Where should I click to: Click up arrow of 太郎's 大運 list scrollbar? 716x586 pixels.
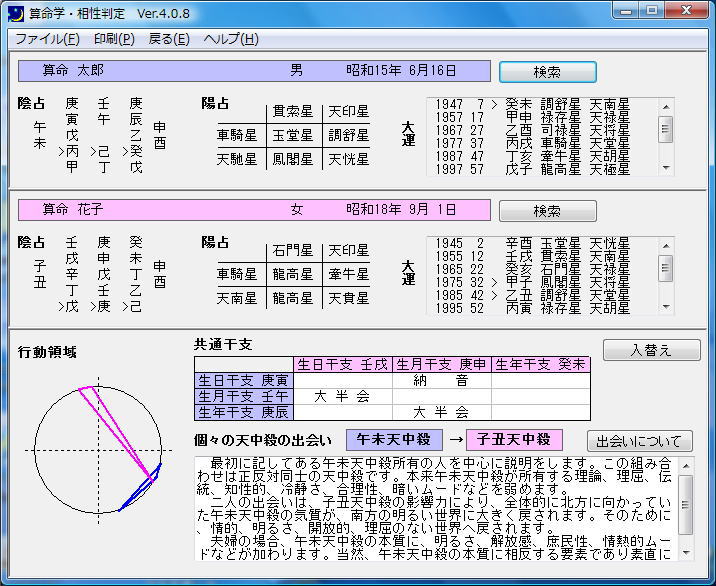(666, 106)
